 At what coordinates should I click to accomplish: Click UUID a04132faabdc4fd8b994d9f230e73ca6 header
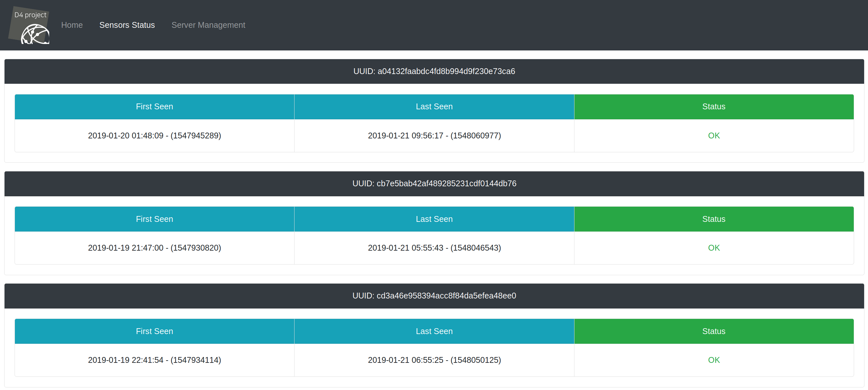pyautogui.click(x=434, y=71)
